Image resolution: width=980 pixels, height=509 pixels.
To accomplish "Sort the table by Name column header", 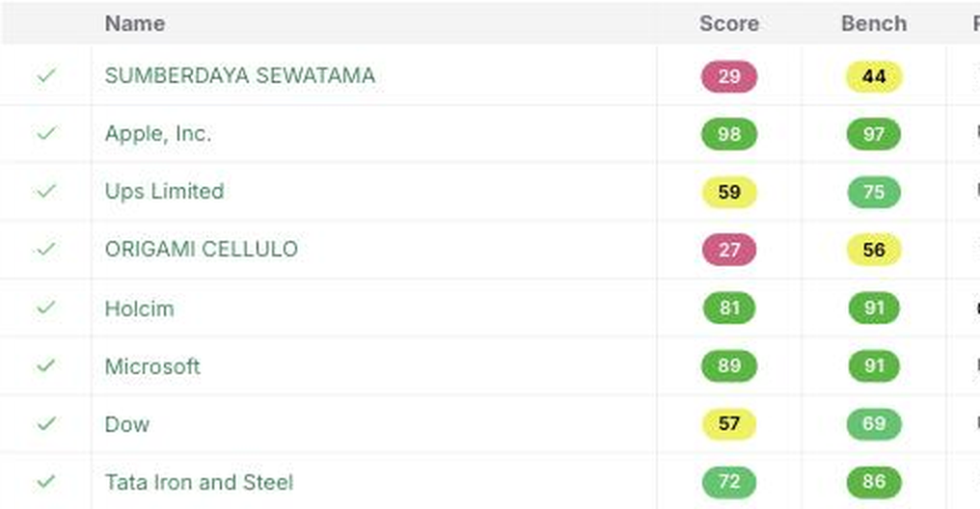I will [x=135, y=24].
